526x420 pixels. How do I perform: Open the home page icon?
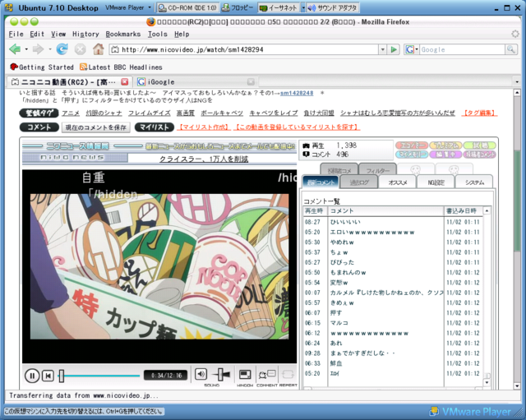pos(99,49)
